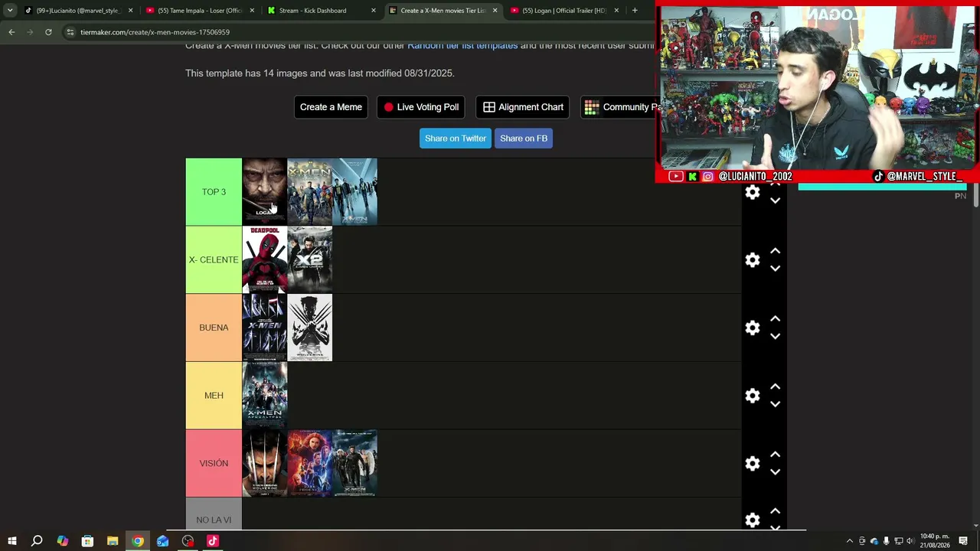
Task: Open Random tier list templates link
Action: (x=462, y=46)
